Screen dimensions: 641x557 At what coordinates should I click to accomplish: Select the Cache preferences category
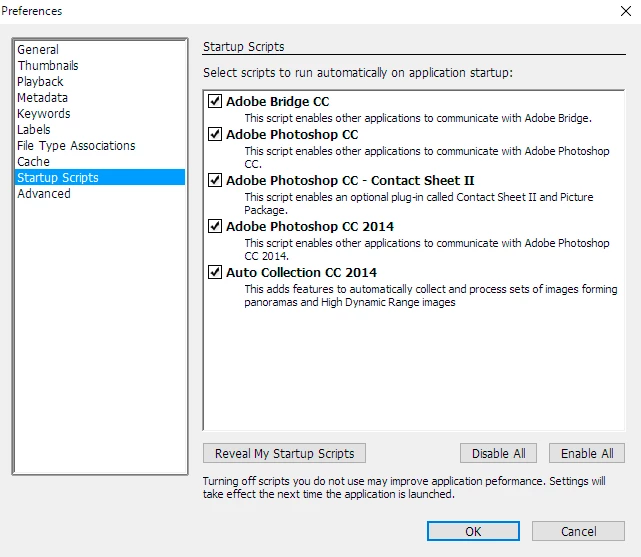100,161
